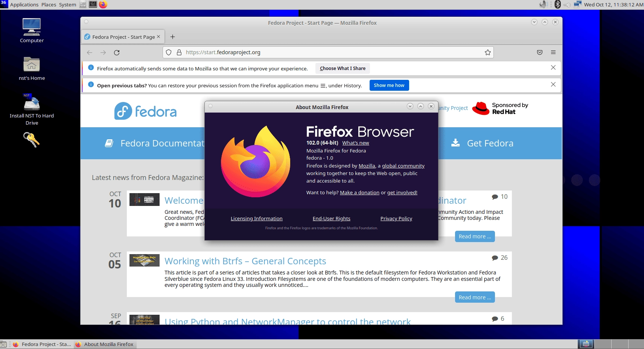Click the Btrfs article thumbnail
The image size is (644, 349).
144,260
